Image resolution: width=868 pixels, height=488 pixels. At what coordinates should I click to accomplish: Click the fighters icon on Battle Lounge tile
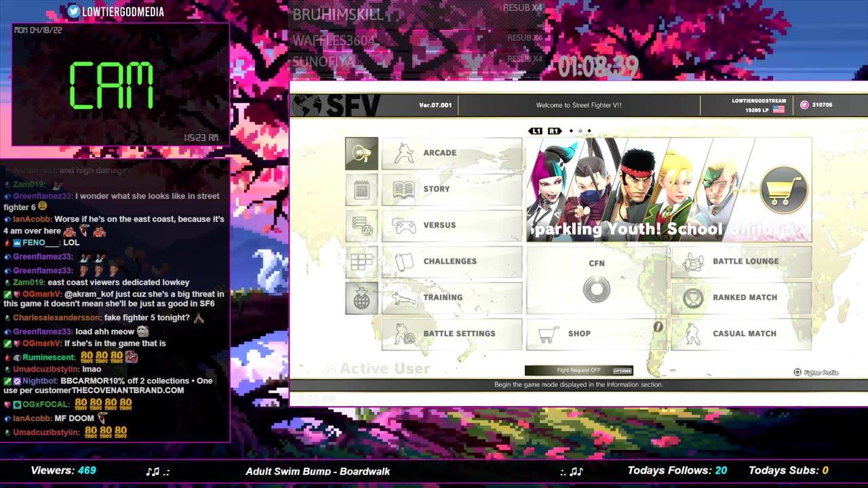pos(693,262)
